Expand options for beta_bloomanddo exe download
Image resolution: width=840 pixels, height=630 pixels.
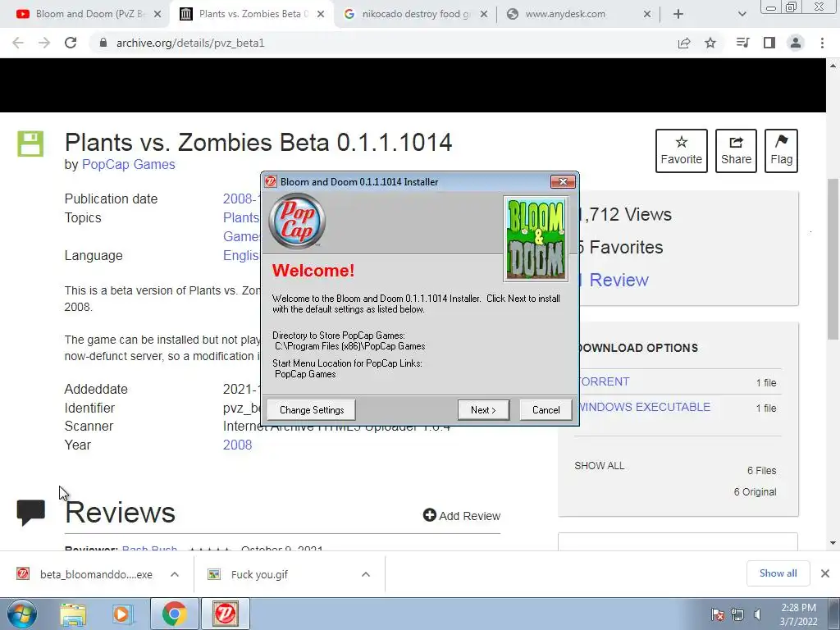tap(175, 574)
